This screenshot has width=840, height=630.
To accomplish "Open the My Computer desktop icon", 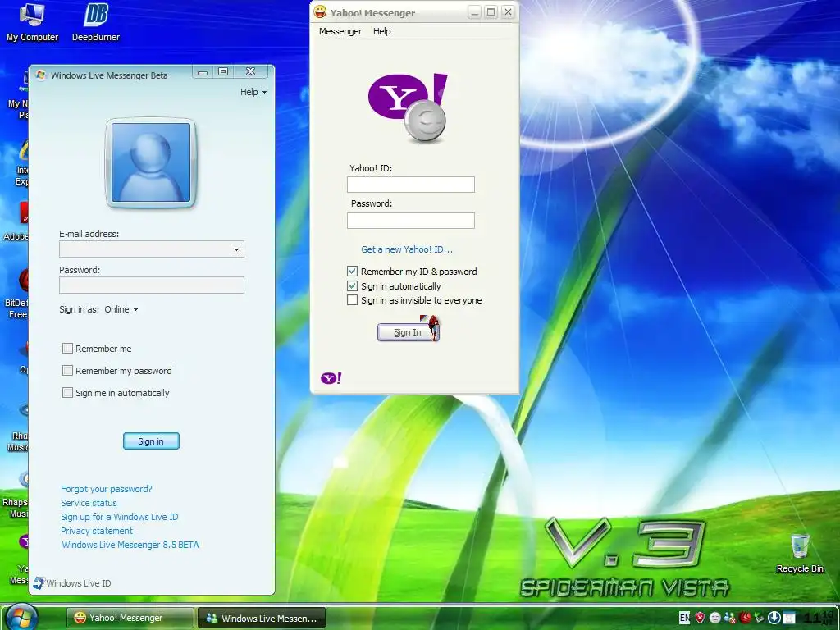I will [x=32, y=22].
